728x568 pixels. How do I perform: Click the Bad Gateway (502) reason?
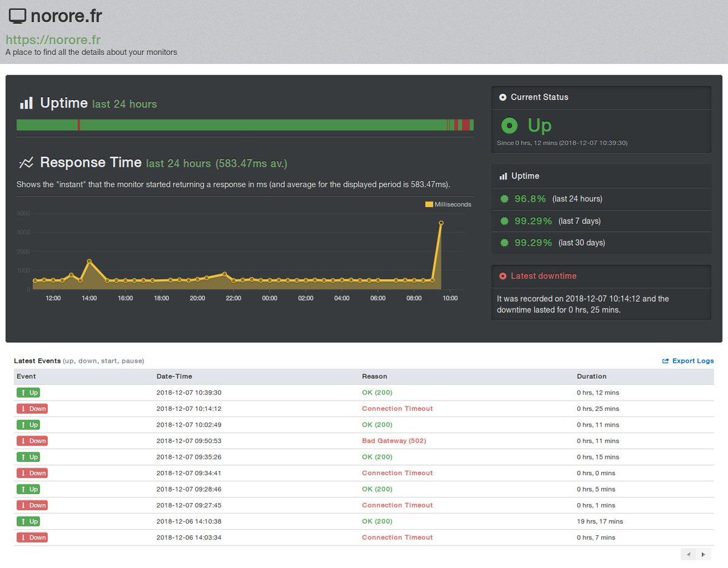tap(394, 441)
